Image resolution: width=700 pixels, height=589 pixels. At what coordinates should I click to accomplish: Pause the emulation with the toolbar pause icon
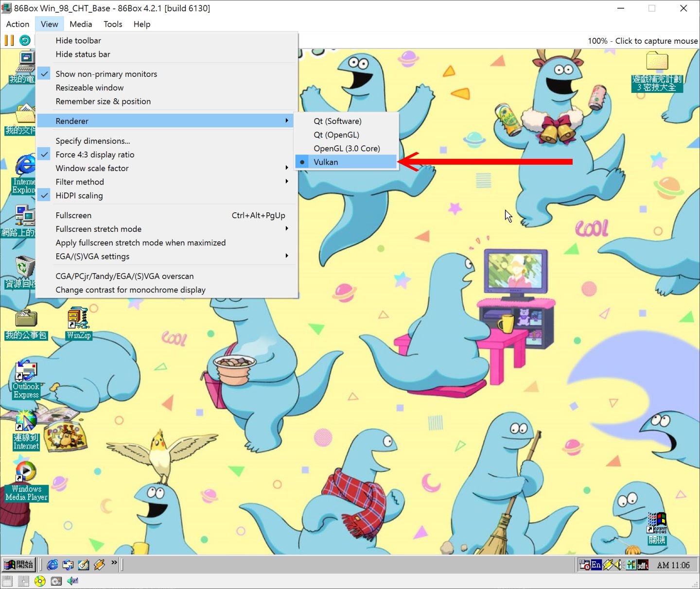click(9, 40)
